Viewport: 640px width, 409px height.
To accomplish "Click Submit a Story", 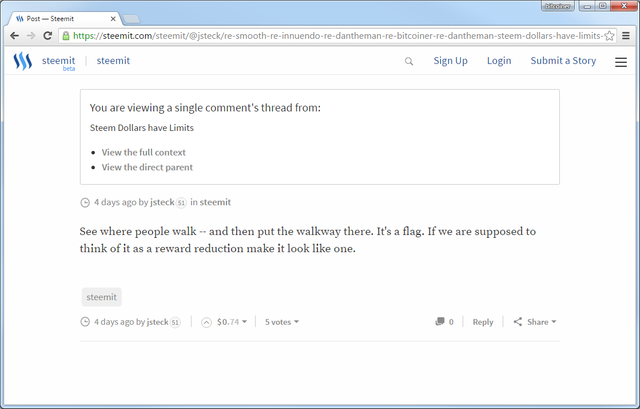I will pos(563,61).
